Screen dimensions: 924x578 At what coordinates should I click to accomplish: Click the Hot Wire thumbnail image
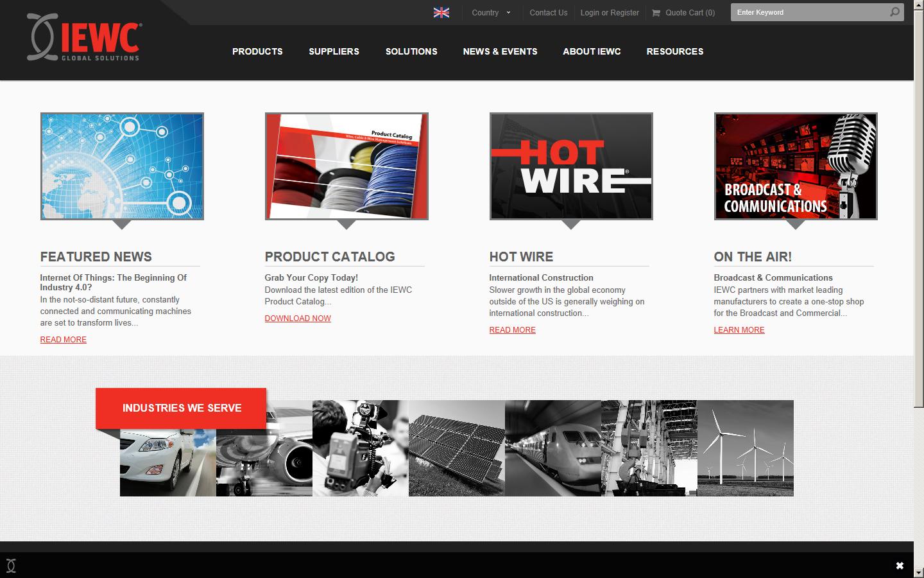pos(571,166)
